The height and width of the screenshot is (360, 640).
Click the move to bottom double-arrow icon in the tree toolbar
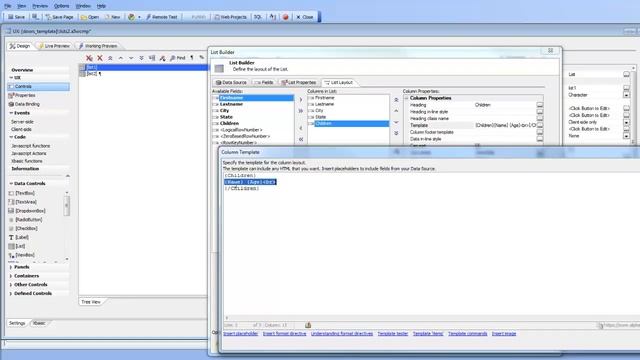coord(141,58)
